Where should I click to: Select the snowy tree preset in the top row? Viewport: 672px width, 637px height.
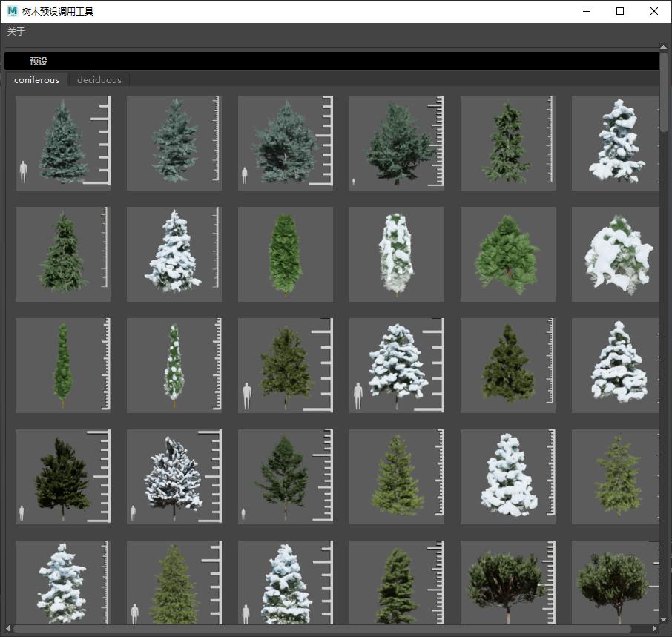click(616, 143)
